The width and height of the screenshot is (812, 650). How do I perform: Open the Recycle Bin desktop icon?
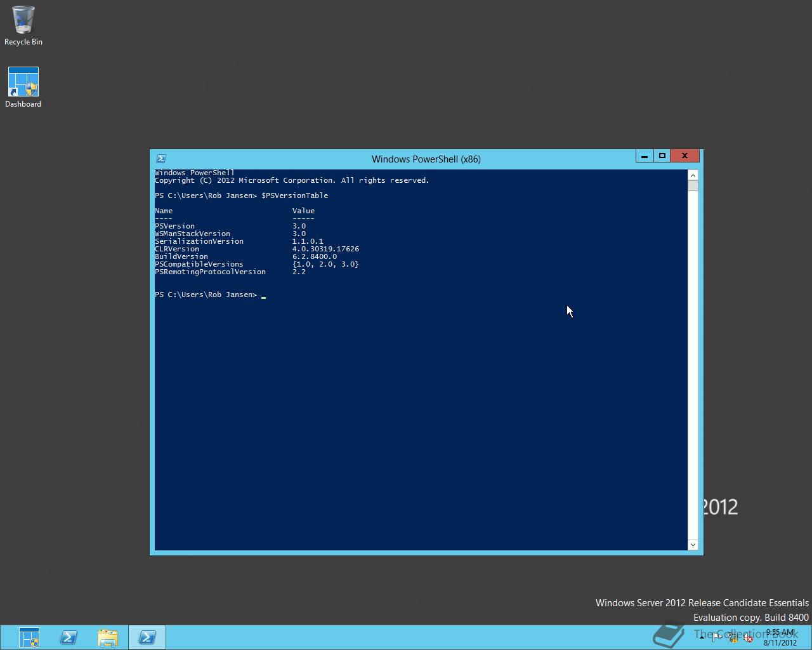[x=23, y=26]
